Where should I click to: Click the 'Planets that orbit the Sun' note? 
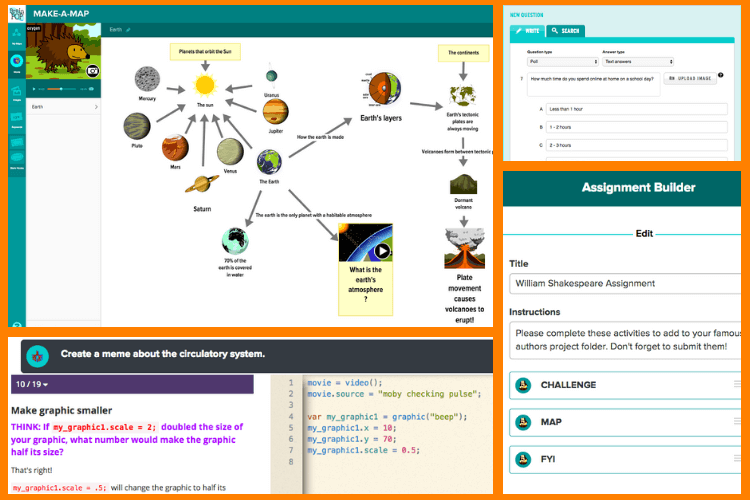pyautogui.click(x=205, y=52)
